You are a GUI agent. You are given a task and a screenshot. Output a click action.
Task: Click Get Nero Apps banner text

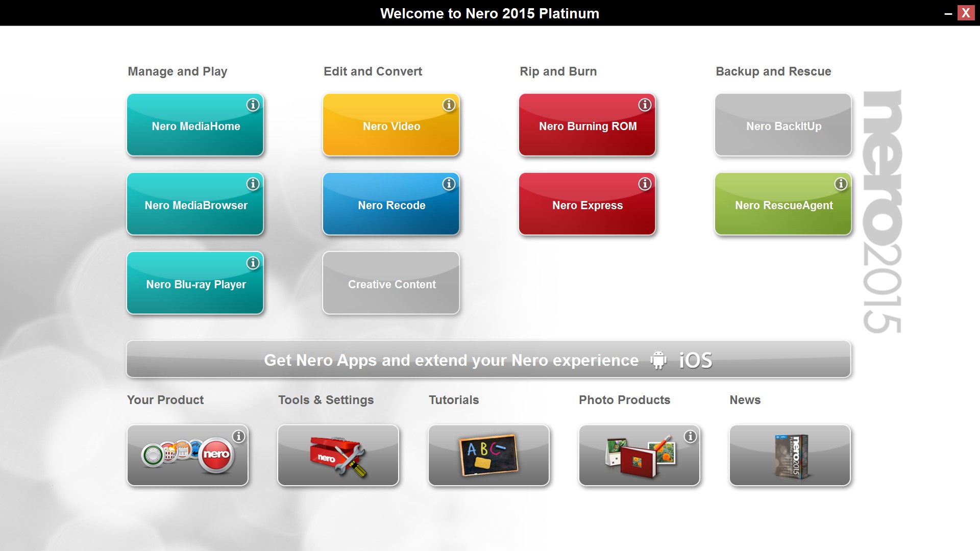451,360
